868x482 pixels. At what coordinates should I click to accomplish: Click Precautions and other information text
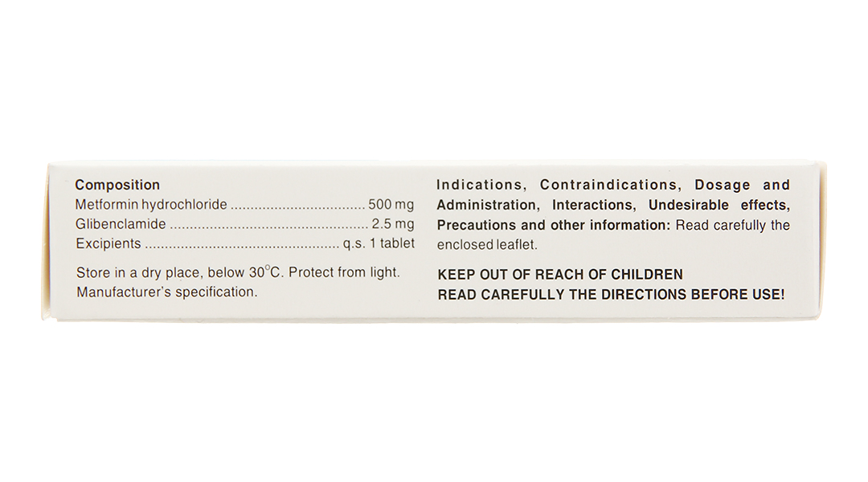554,225
